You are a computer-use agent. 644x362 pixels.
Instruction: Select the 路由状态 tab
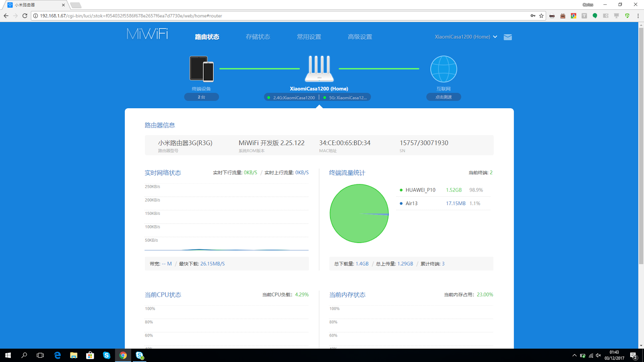(x=207, y=37)
